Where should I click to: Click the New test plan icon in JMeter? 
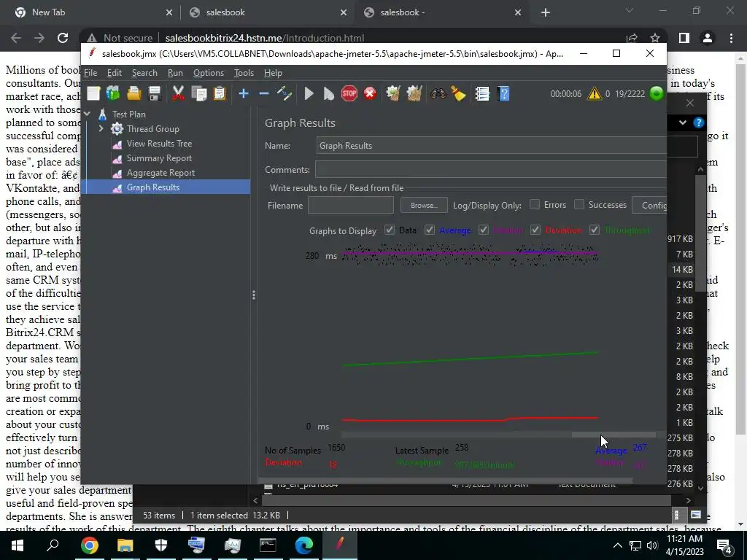coord(93,94)
